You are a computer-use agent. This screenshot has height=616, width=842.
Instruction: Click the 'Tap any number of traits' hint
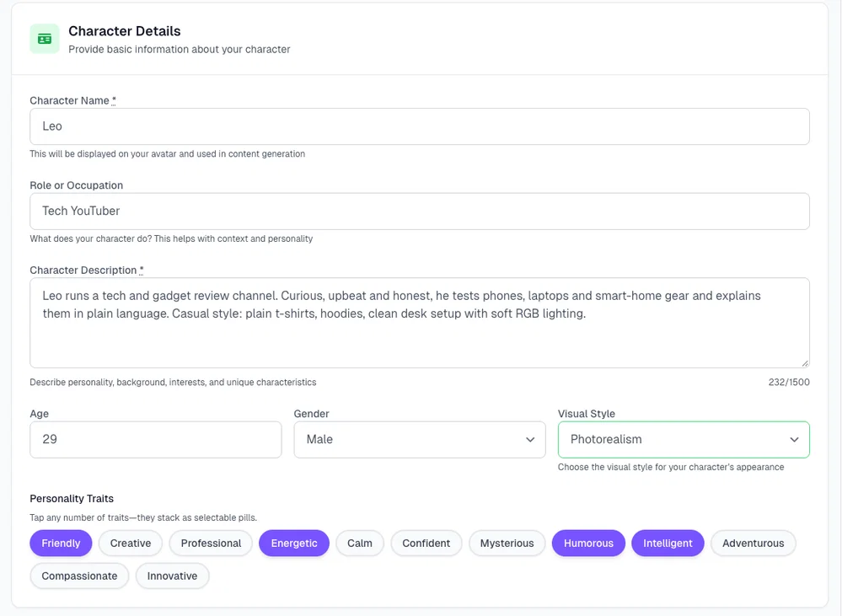pyautogui.click(x=143, y=517)
